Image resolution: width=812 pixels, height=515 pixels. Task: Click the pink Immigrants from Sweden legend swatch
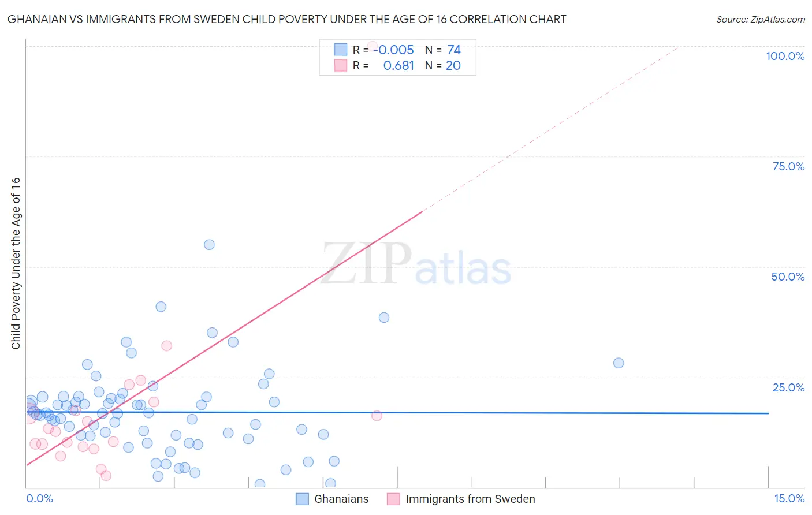[393, 499]
